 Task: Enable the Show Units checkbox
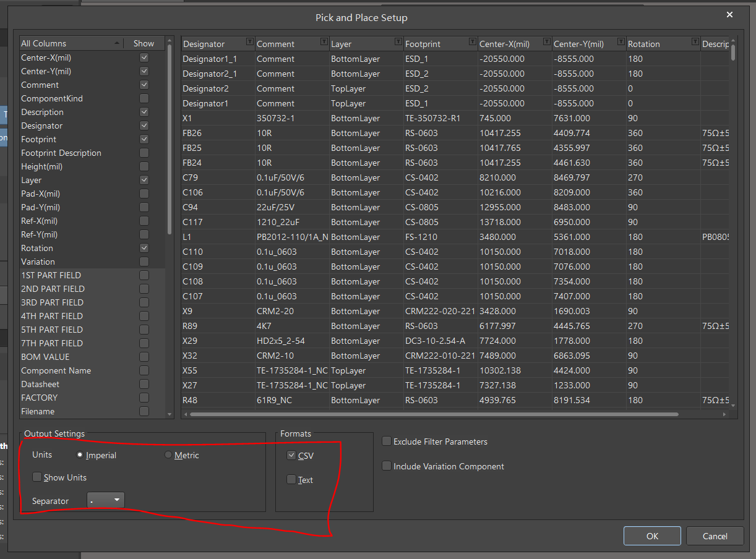[x=37, y=477]
